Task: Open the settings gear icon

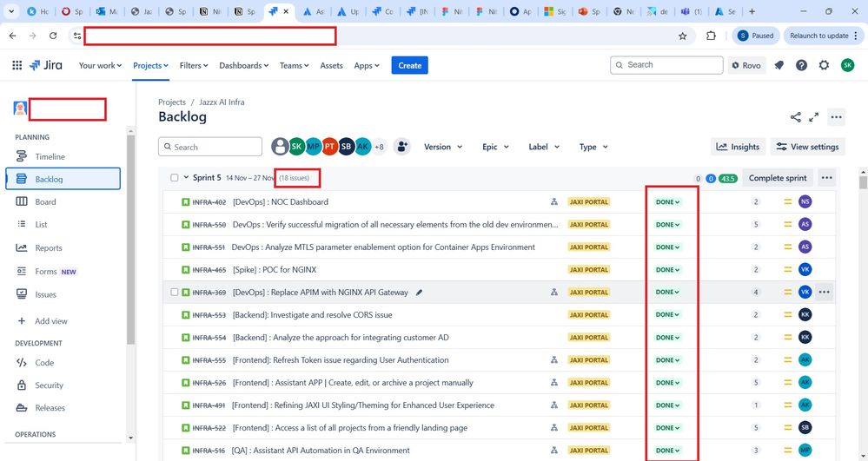Action: tap(824, 65)
